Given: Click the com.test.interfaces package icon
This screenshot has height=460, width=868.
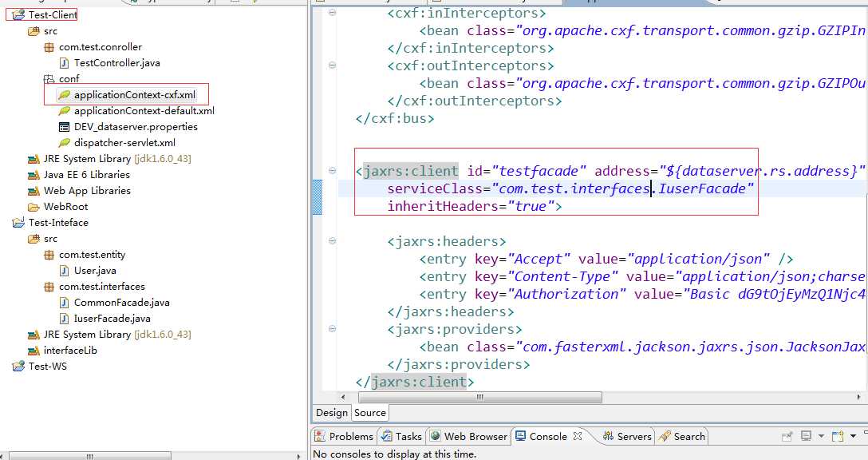Looking at the screenshot, I should pyautogui.click(x=49, y=287).
